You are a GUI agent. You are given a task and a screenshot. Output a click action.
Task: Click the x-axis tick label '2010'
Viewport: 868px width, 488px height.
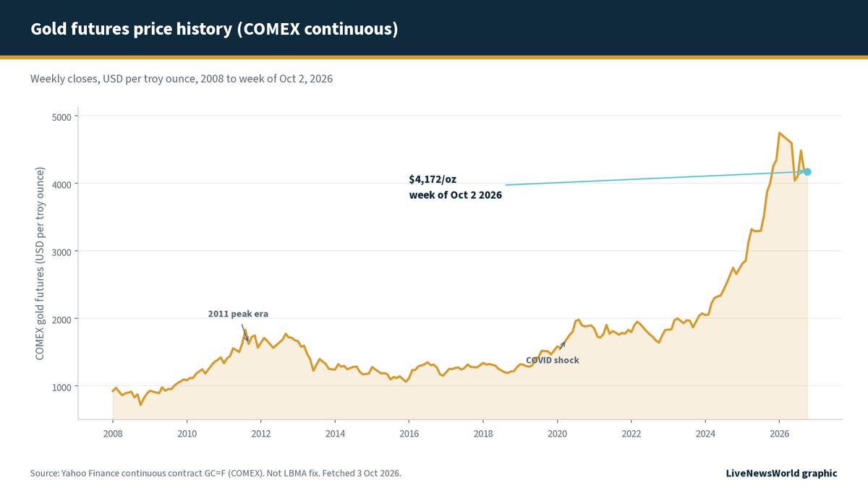click(x=187, y=434)
